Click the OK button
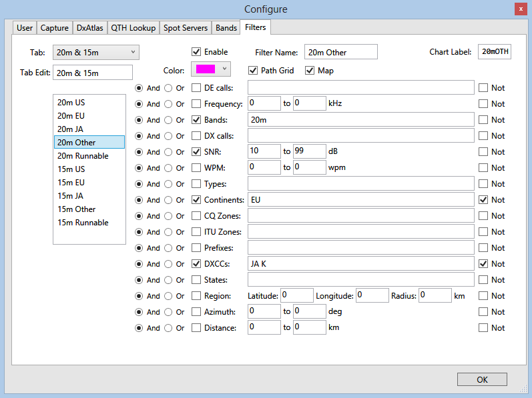Viewport: 532px width, 398px height. (482, 379)
